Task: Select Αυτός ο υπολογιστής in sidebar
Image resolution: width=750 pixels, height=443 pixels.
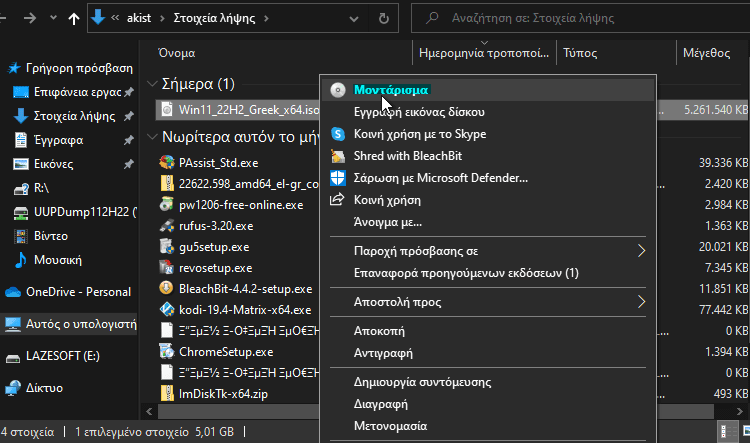Action: [x=81, y=324]
